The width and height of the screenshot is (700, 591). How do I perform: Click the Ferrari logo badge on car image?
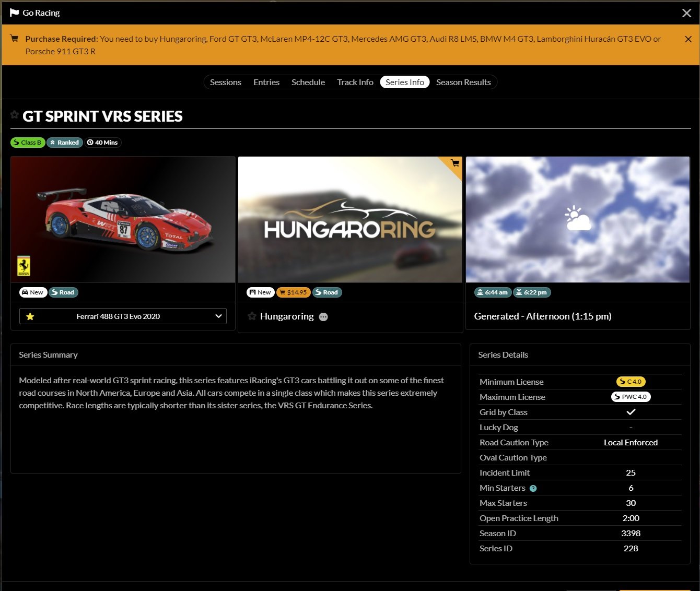coord(24,266)
